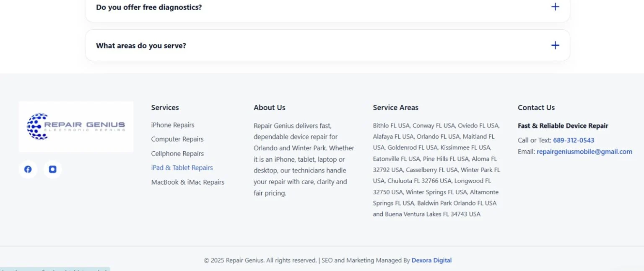Click the Repair Genius logo
This screenshot has height=271, width=644.
coord(76,126)
